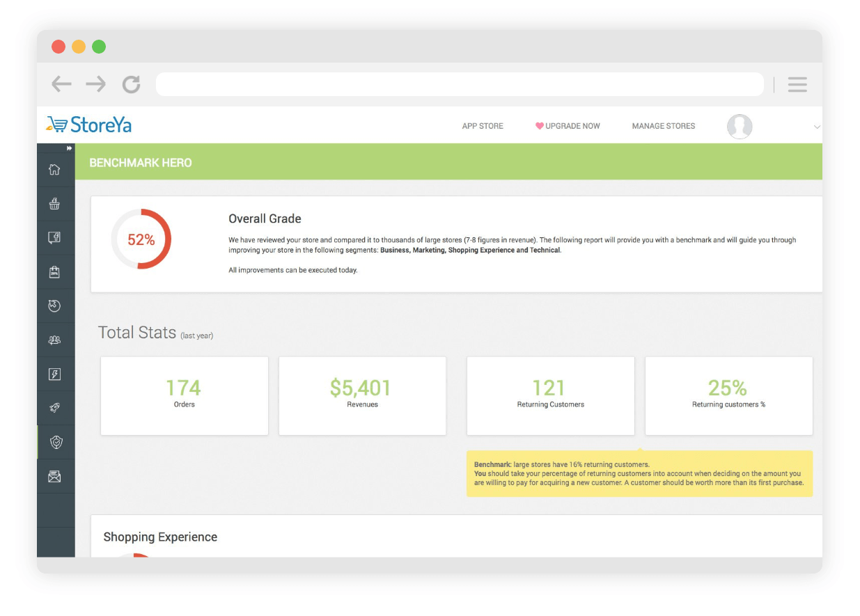Open the envelope email sidebar icon

coord(54,477)
